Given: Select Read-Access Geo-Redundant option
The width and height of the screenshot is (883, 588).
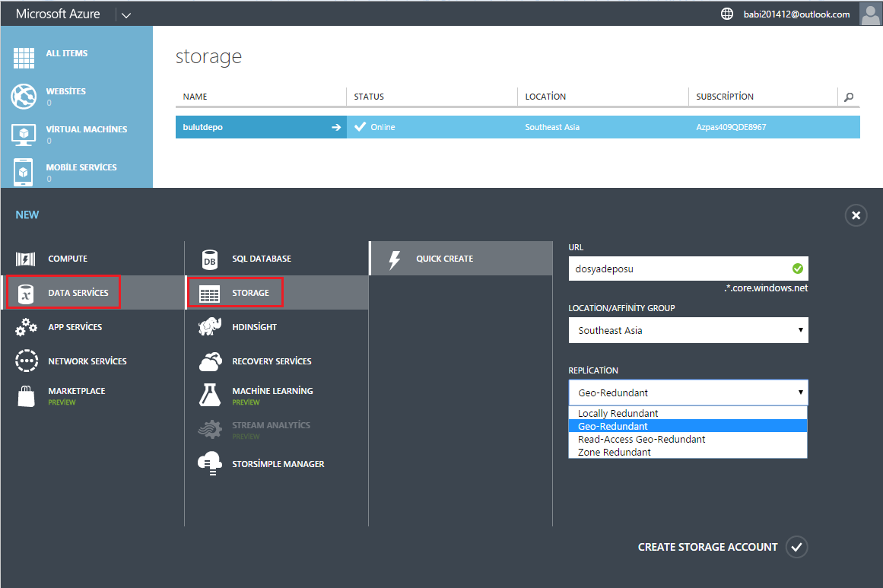Looking at the screenshot, I should tap(688, 440).
